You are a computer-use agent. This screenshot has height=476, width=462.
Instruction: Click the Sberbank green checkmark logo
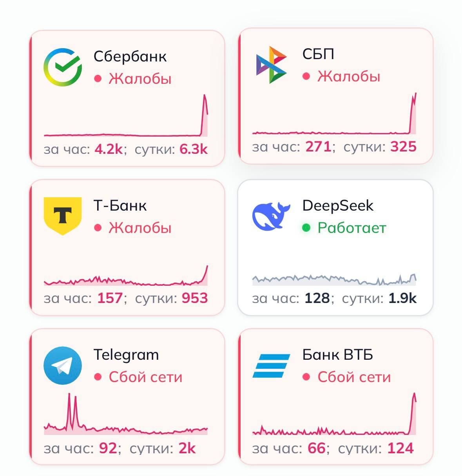[x=63, y=67]
